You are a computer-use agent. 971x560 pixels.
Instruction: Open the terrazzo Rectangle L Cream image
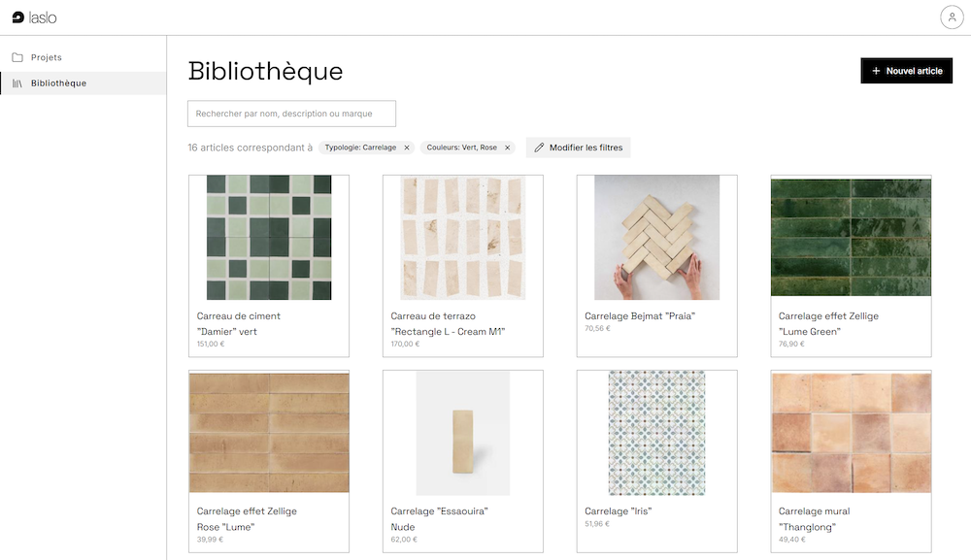pyautogui.click(x=463, y=238)
